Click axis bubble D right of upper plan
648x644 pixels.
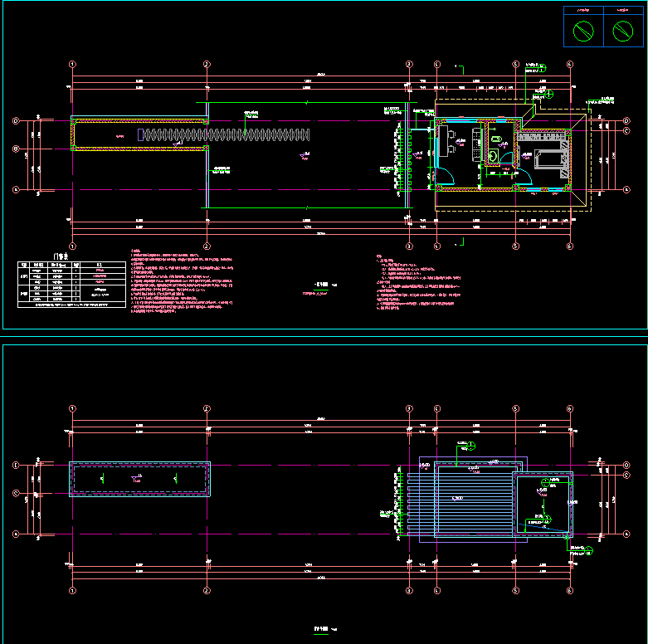(x=626, y=121)
